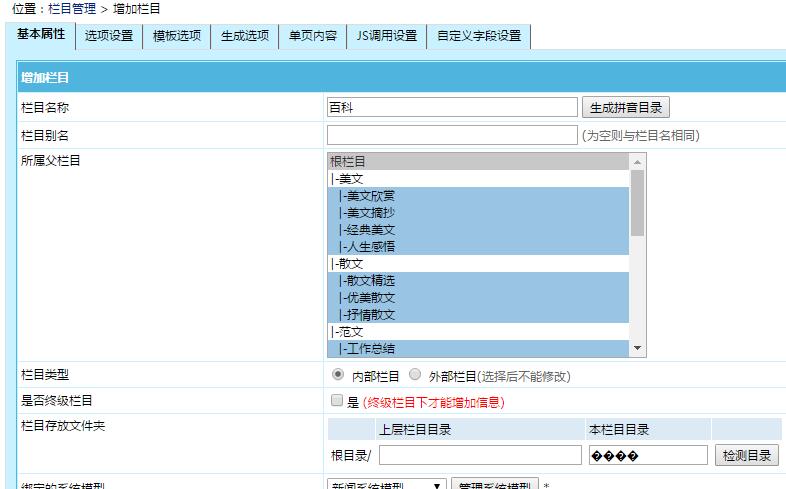Viewport: 786px width, 489px height.
Task: Select 美文欣赏 in the parent column list
Action: pos(478,195)
